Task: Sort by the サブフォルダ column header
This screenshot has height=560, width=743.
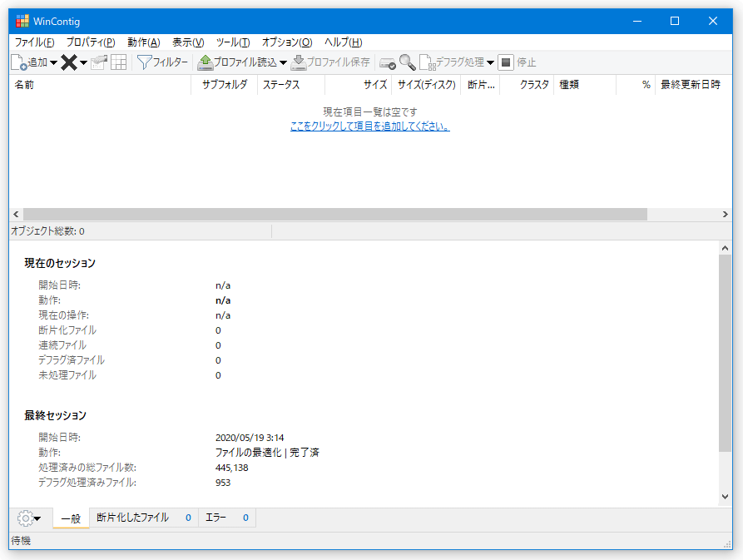Action: [224, 85]
